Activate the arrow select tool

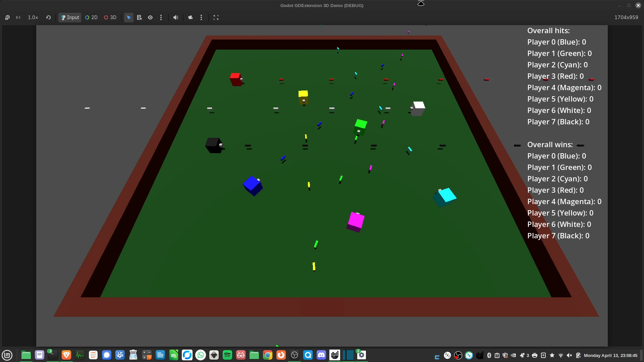tap(129, 17)
